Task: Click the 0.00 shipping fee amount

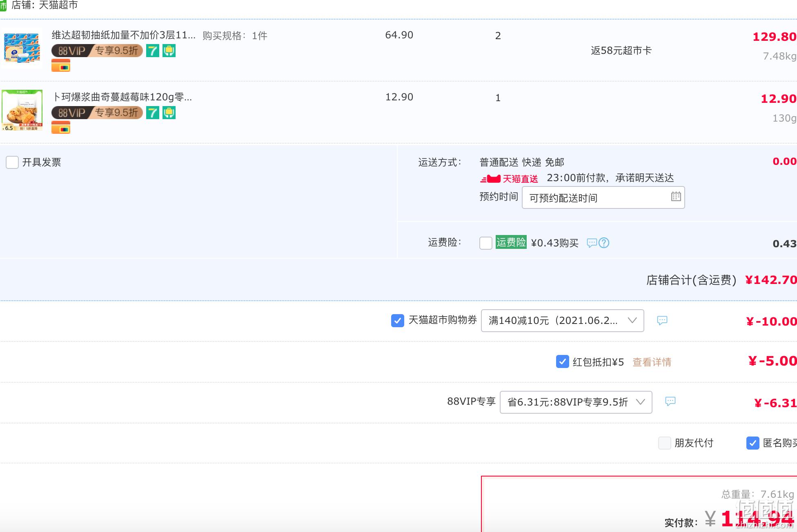Action: [785, 162]
